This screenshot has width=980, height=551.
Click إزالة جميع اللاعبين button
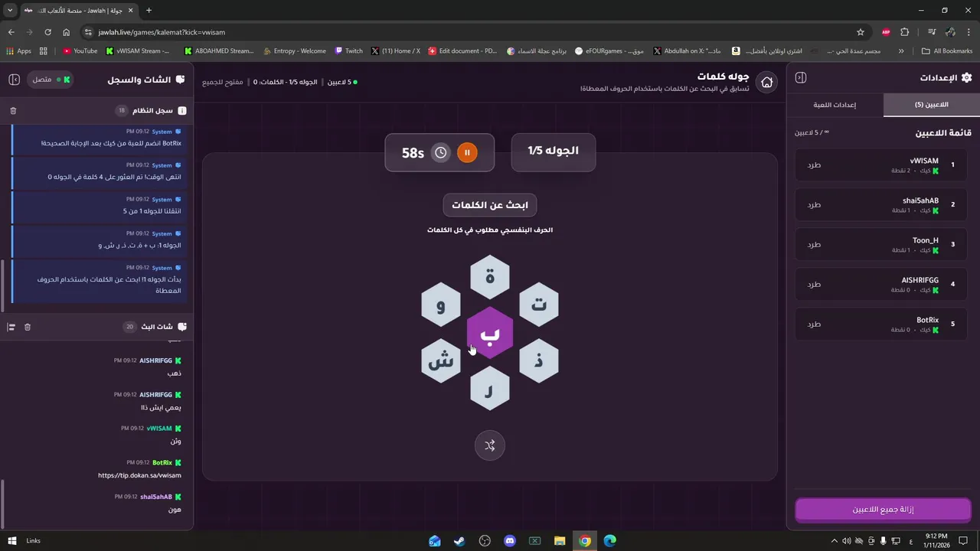point(883,510)
